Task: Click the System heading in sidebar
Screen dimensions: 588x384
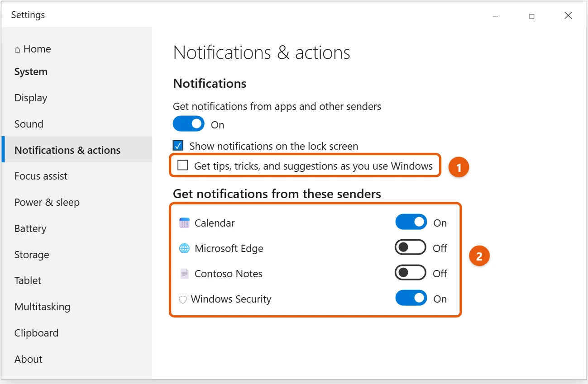Action: tap(31, 71)
